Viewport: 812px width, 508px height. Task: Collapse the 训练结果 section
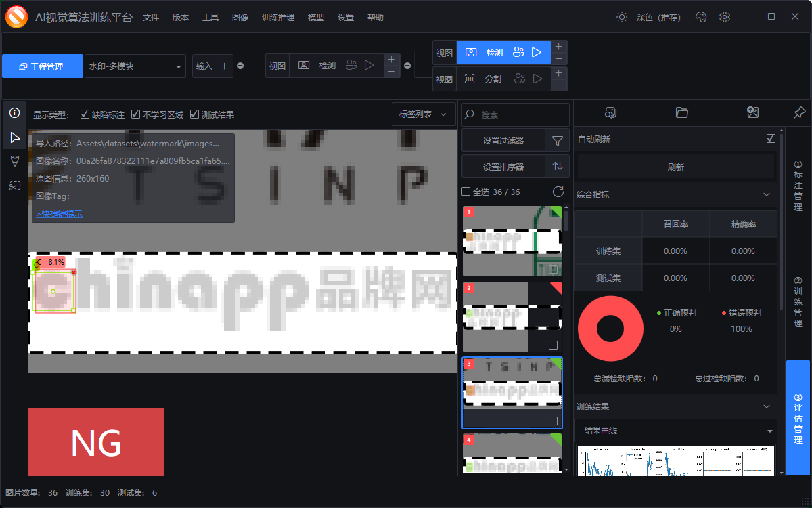767,406
